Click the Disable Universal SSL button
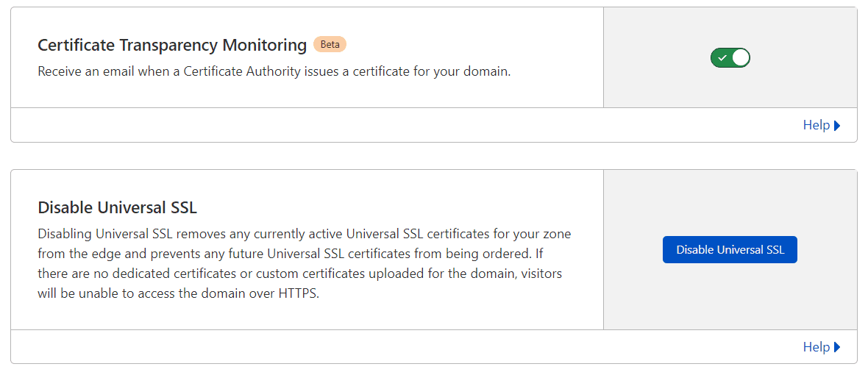This screenshot has height=375, width=868. (730, 249)
